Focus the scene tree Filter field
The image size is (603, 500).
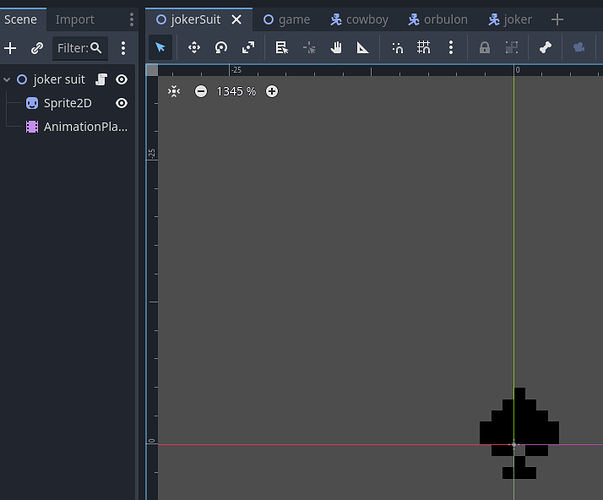point(80,48)
